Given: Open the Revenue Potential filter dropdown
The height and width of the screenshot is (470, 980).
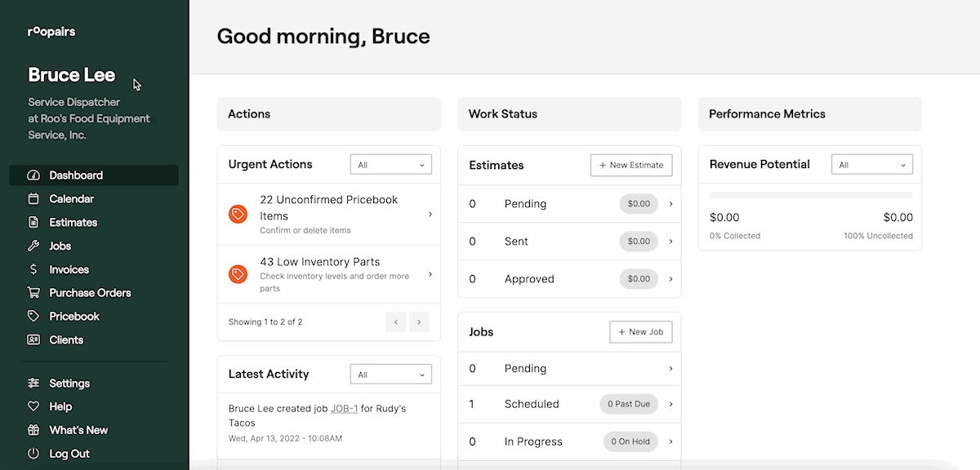Looking at the screenshot, I should coord(871,165).
